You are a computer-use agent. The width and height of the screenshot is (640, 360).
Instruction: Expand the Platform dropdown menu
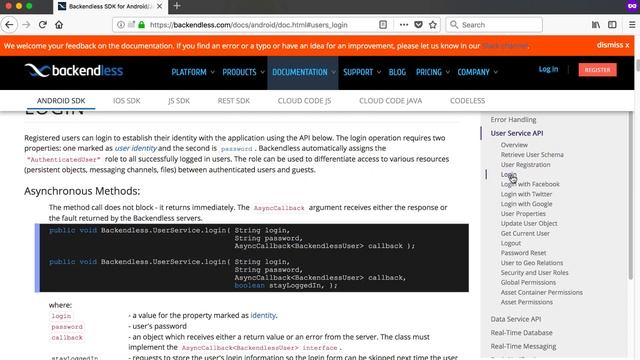193,72
